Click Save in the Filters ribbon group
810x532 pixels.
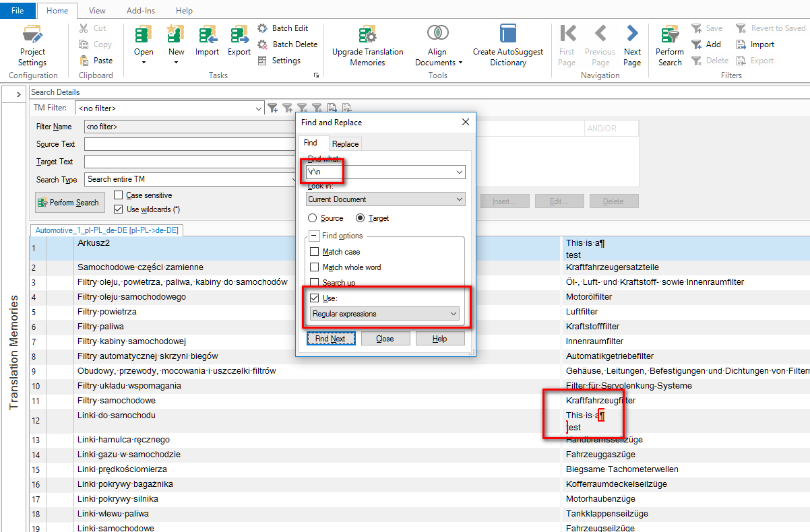(x=707, y=28)
